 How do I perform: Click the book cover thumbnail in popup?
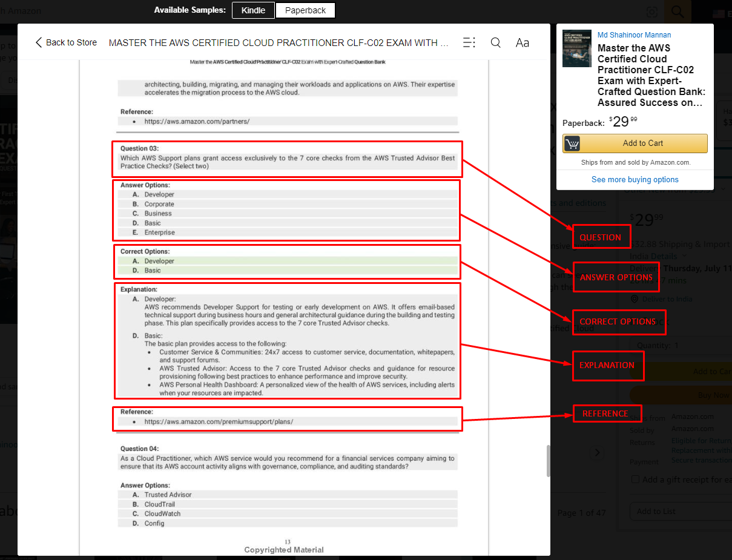click(x=577, y=48)
